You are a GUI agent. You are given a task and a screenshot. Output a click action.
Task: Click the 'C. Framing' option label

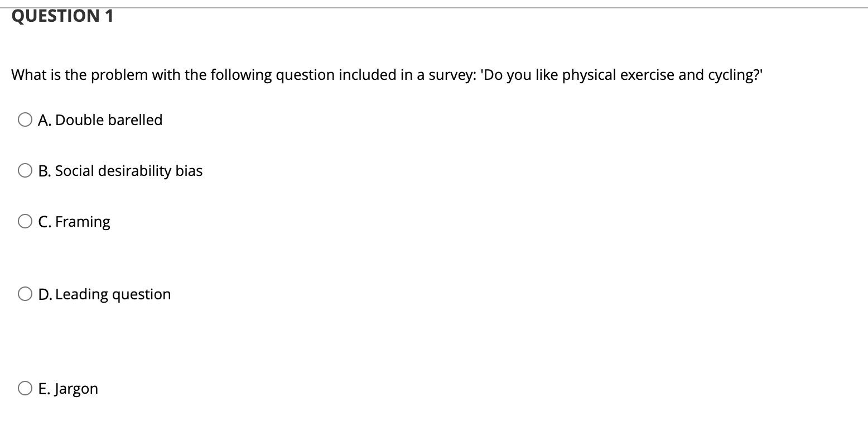(75, 222)
